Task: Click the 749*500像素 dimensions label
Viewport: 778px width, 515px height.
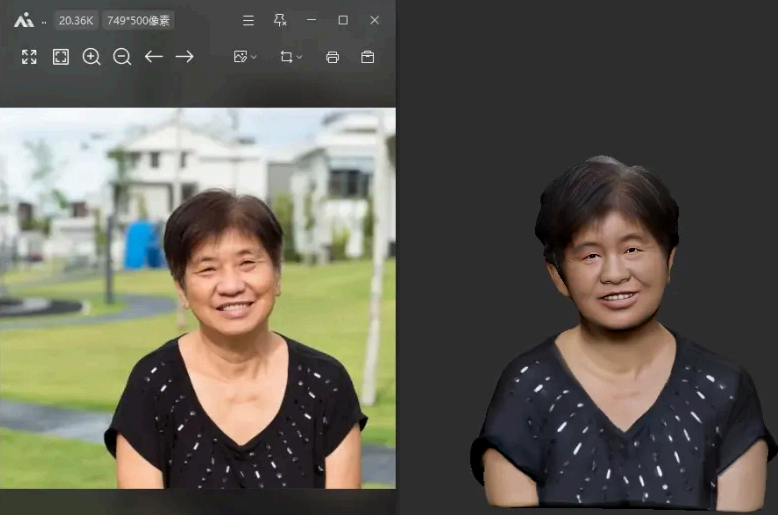Action: (x=138, y=20)
